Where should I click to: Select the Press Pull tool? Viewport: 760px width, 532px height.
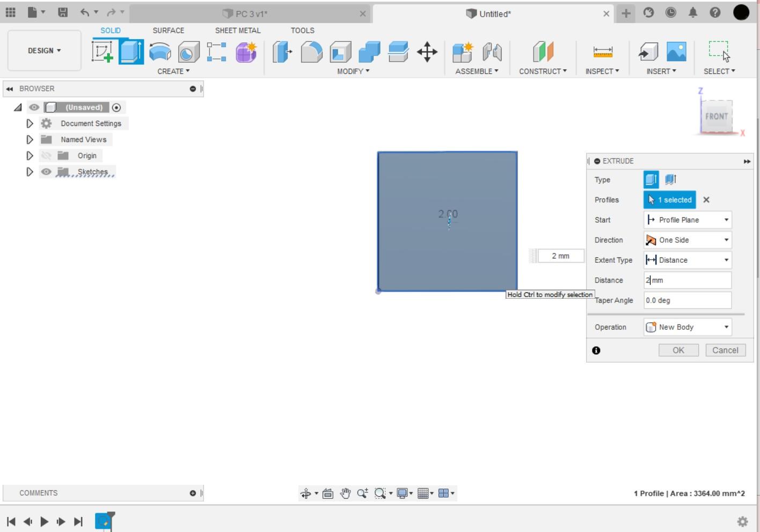pos(282,52)
